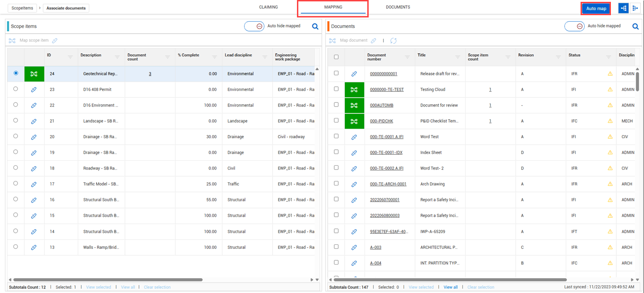
Task: Open filter menu on Lead discipline column
Action: pyautogui.click(x=265, y=57)
